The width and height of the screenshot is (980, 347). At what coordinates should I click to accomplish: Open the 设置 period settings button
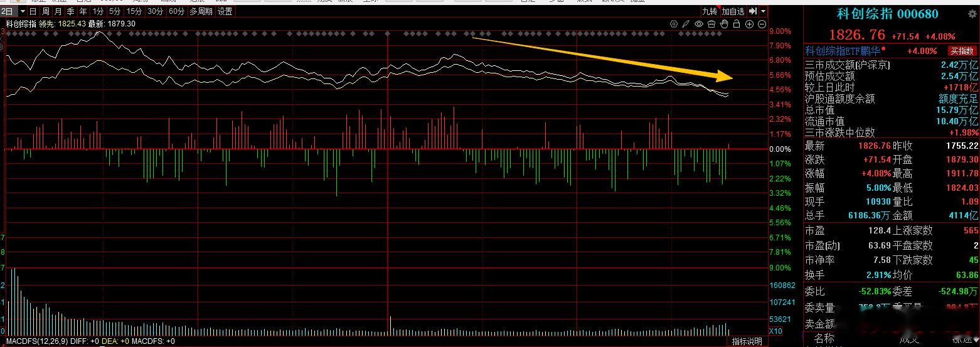(225, 11)
